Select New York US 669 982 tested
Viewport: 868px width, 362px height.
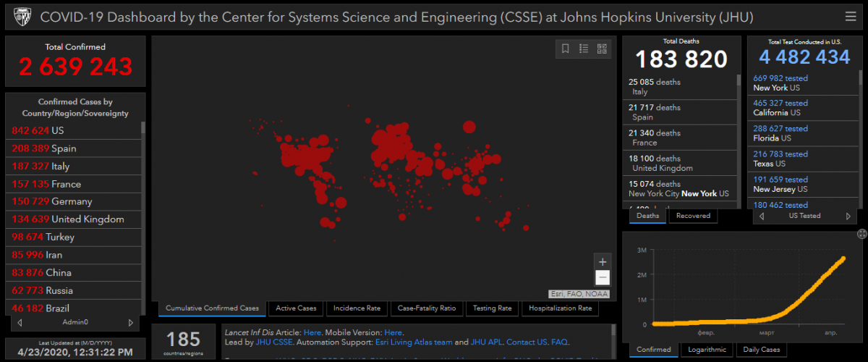(803, 83)
